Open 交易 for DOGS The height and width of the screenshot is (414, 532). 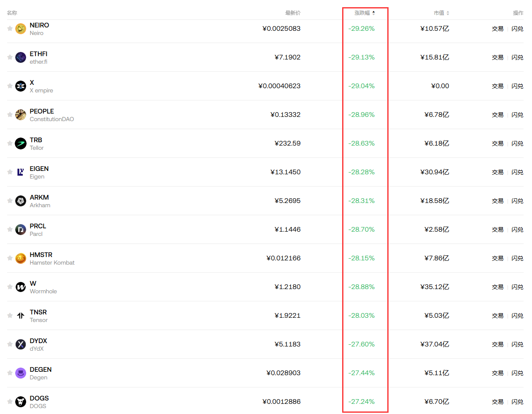tap(497, 402)
